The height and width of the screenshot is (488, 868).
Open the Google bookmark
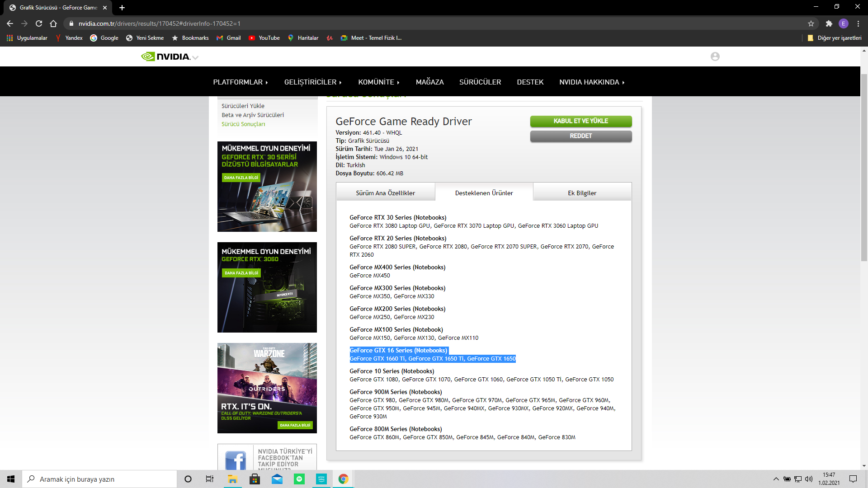104,38
